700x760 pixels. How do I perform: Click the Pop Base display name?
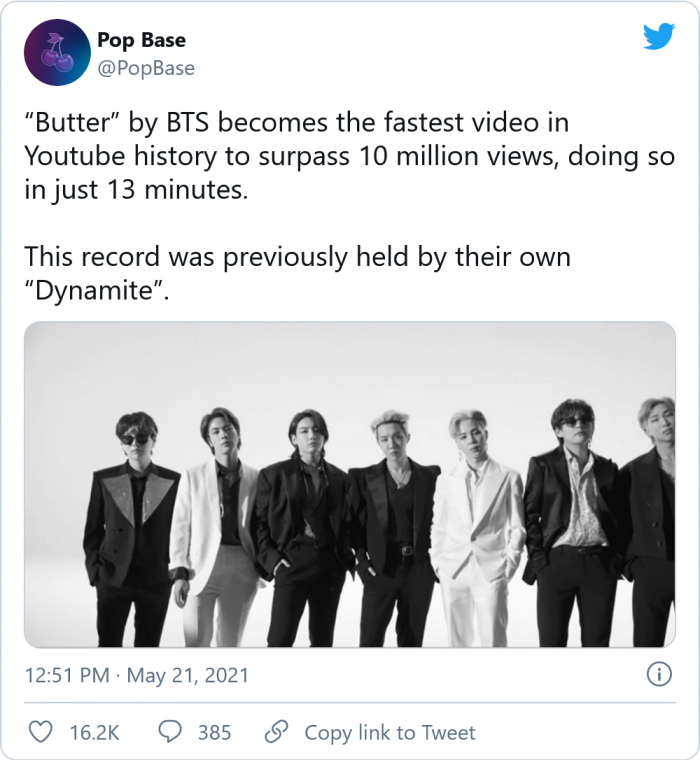141,40
